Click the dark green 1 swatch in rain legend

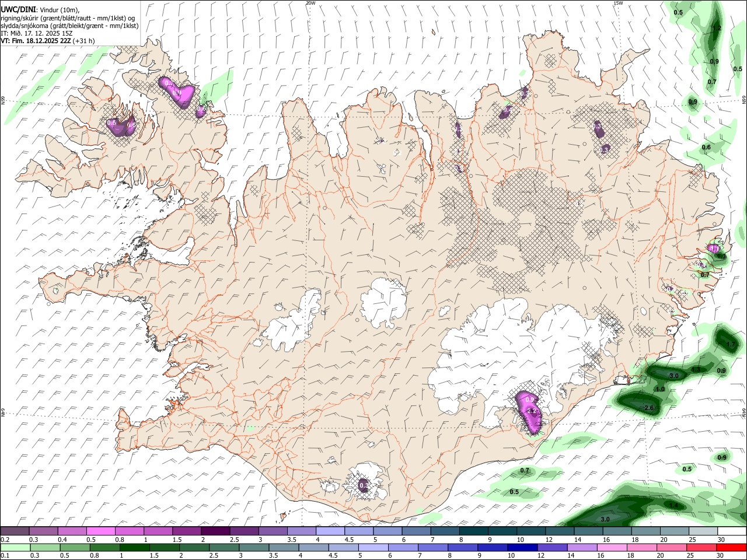[134, 547]
